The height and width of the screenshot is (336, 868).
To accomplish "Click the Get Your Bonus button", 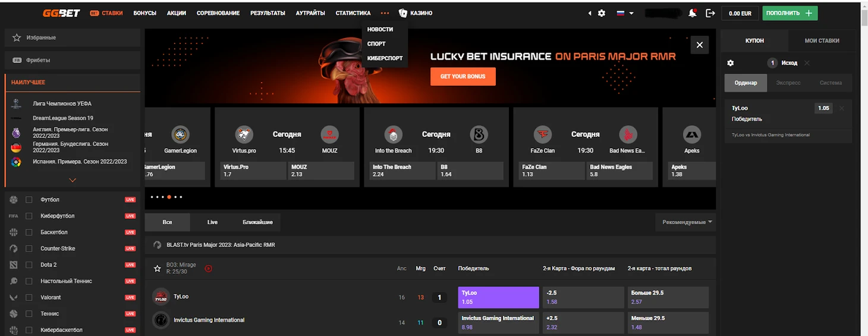I will coord(463,77).
